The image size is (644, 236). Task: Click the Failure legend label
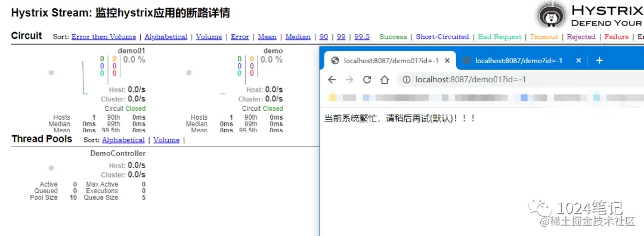click(x=617, y=36)
